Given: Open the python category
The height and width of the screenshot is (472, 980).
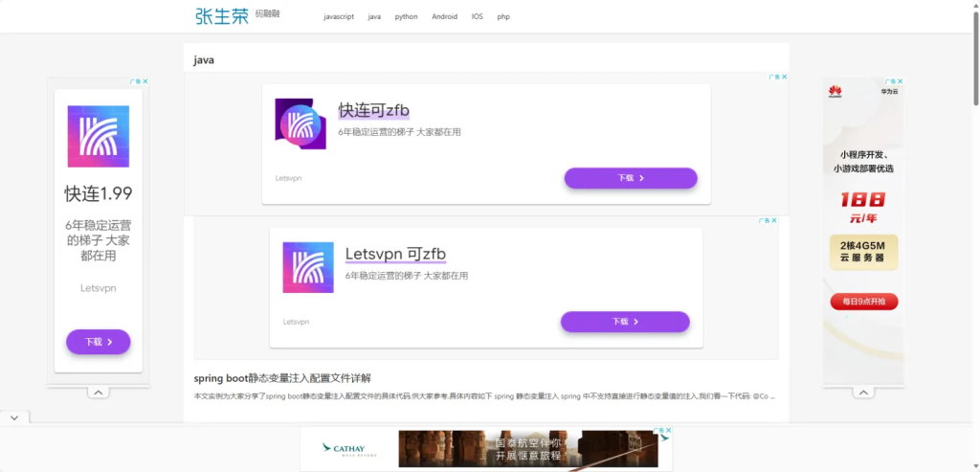Looking at the screenshot, I should pos(406,17).
